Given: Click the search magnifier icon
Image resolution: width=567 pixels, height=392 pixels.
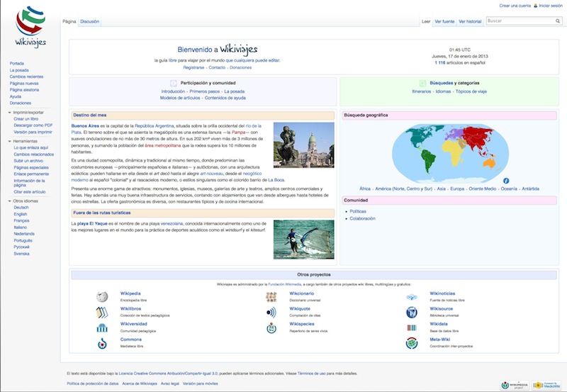Looking at the screenshot, I should (x=558, y=21).
